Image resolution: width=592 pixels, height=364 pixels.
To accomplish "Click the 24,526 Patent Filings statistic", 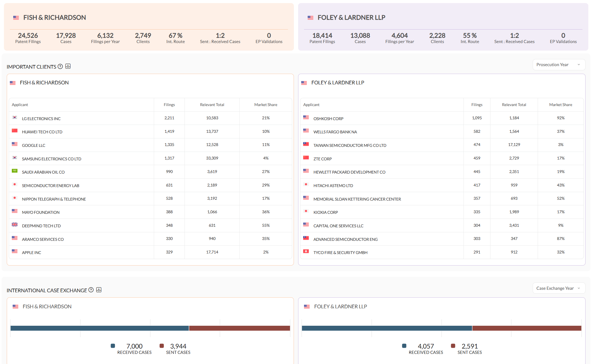I will [x=28, y=38].
